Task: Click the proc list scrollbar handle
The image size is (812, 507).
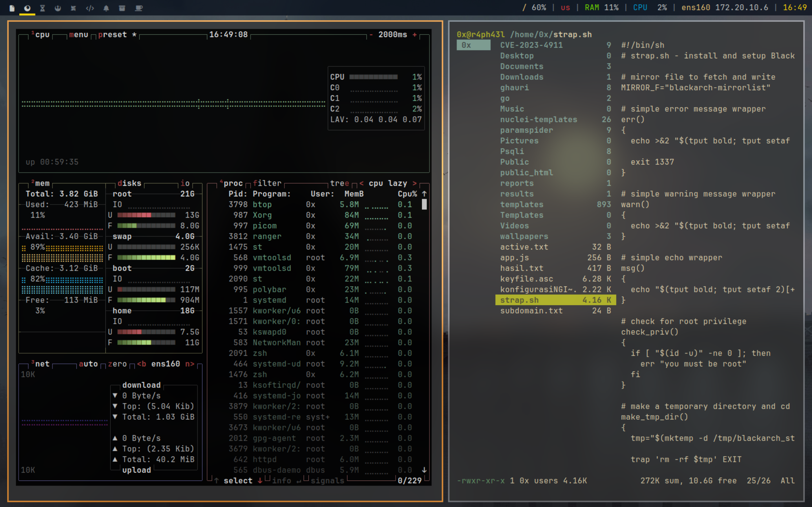Action: [x=424, y=204]
